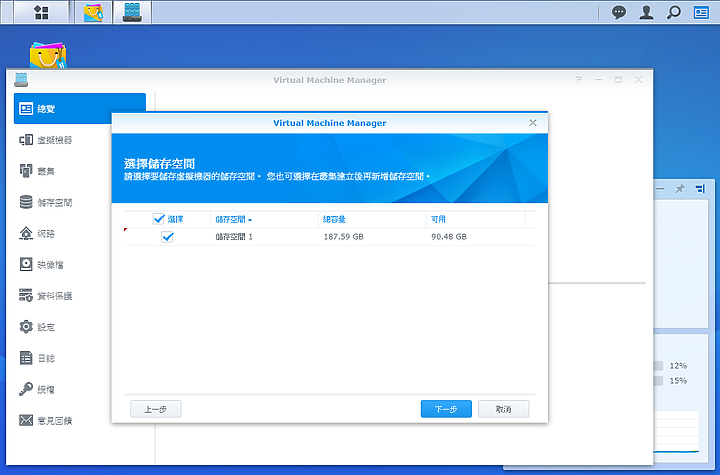
Task: Open the user account options icon
Action: click(646, 12)
